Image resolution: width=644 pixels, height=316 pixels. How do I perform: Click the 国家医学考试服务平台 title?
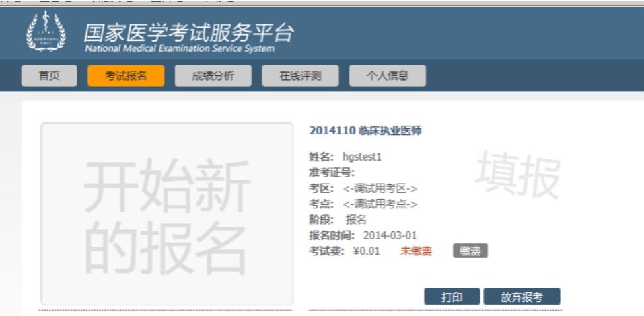point(188,32)
